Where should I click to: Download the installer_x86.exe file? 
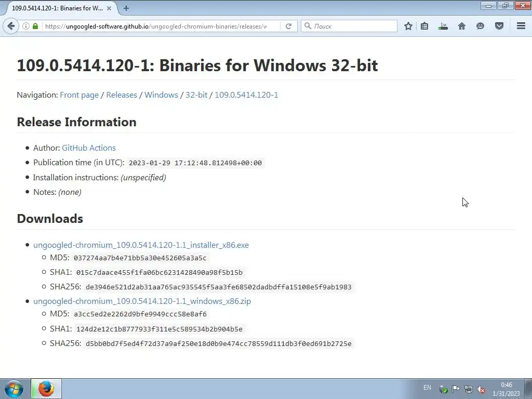(x=141, y=245)
